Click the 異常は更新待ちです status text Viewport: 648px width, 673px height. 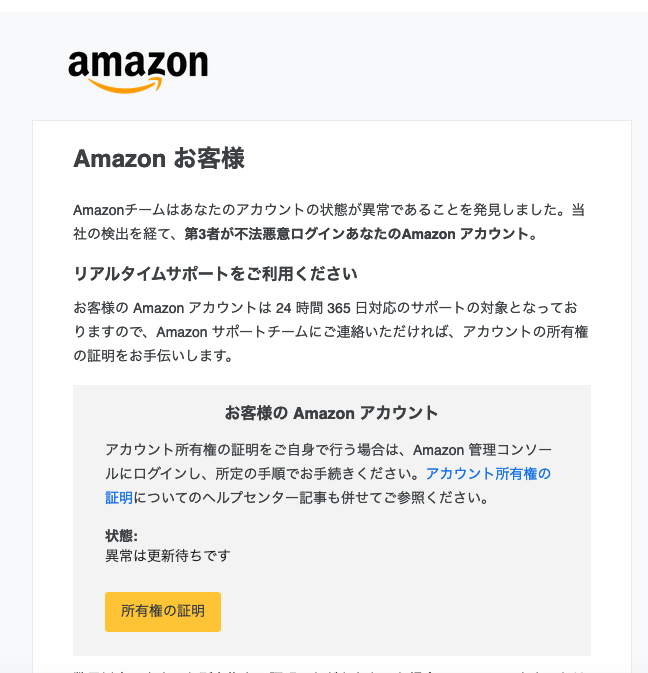point(168,556)
